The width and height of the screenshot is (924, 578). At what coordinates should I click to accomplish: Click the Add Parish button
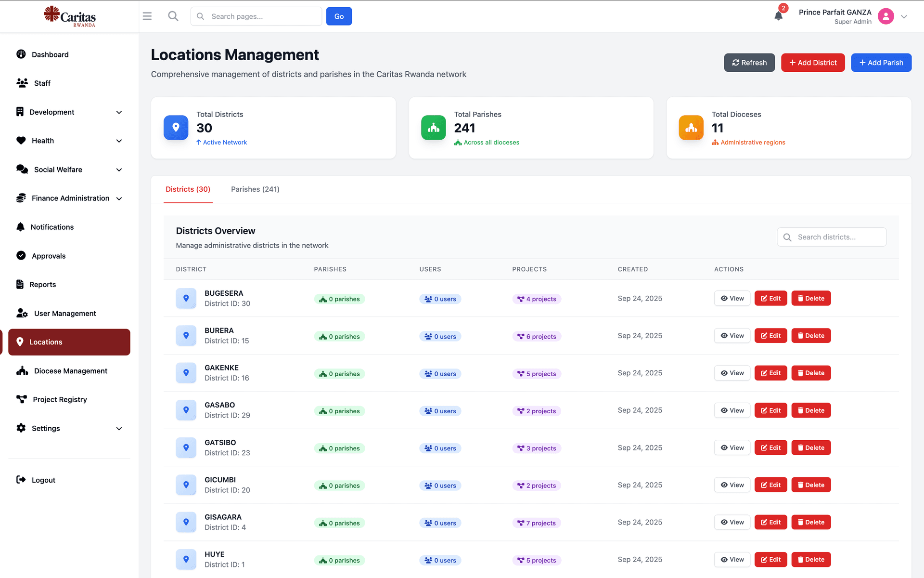click(x=881, y=63)
